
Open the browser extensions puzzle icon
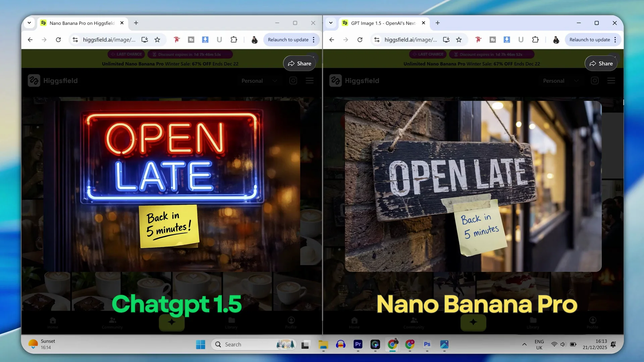[x=234, y=40]
